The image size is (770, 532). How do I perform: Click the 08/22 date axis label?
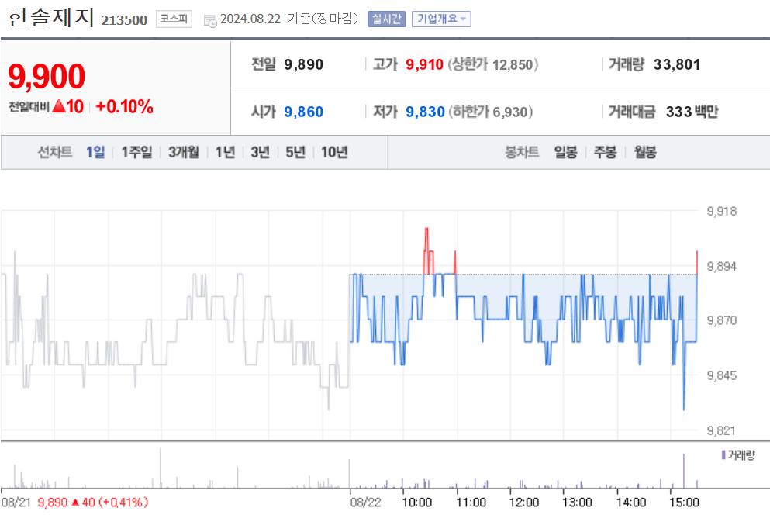click(x=365, y=503)
